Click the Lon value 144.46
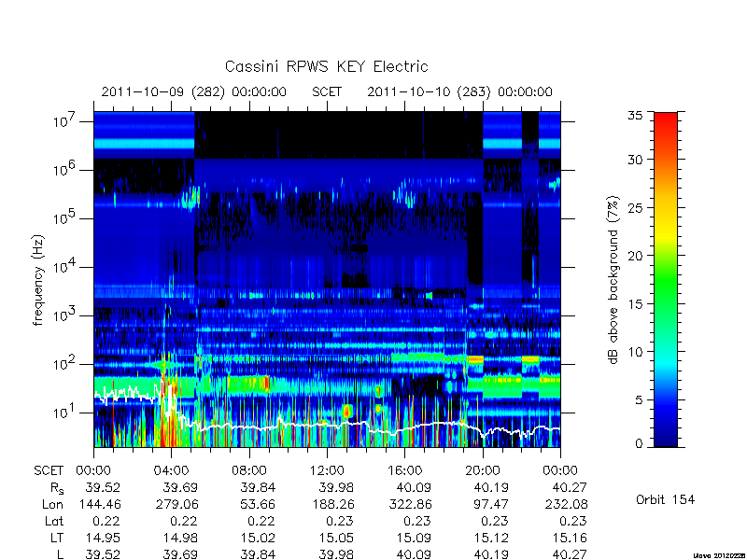The image size is (747, 560). (100, 504)
